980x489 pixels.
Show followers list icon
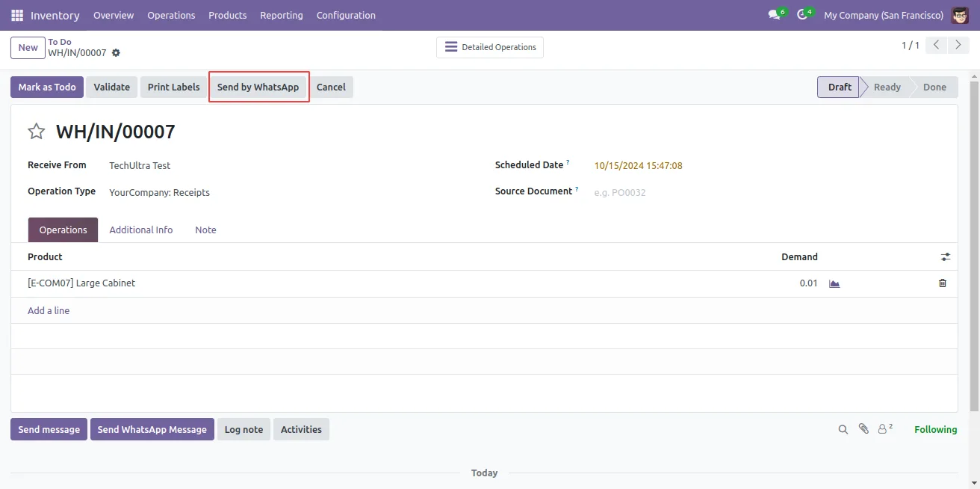(885, 429)
